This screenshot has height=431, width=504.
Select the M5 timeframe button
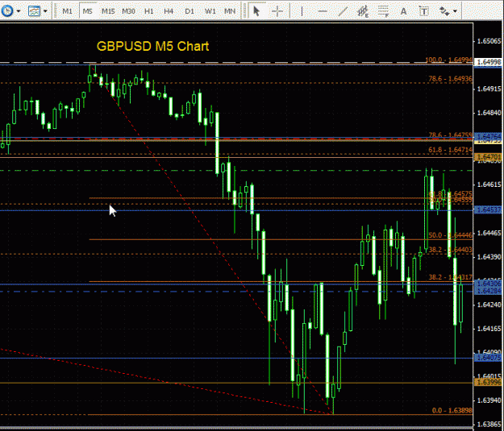click(x=87, y=11)
